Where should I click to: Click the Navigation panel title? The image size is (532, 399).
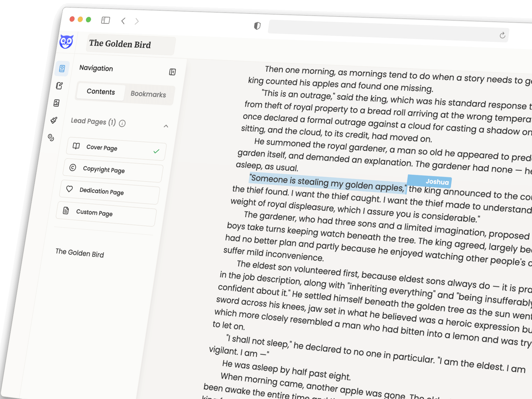point(96,68)
